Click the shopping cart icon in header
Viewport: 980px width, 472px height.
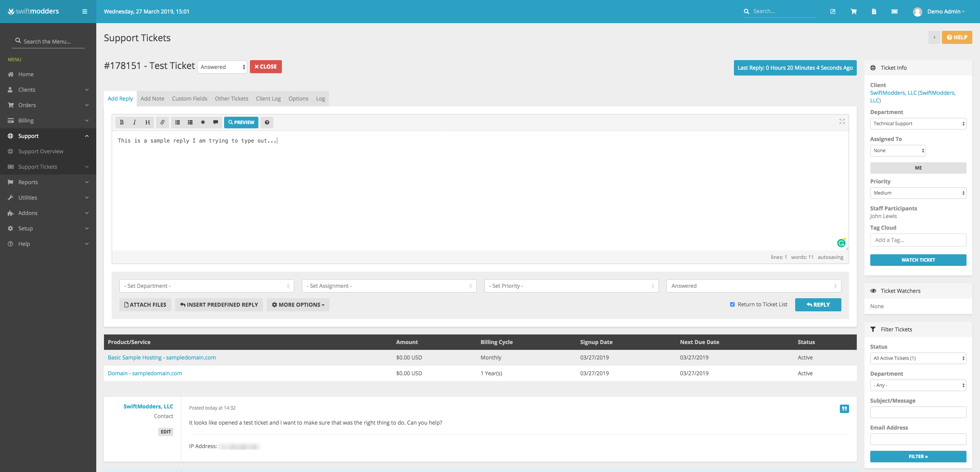point(853,12)
